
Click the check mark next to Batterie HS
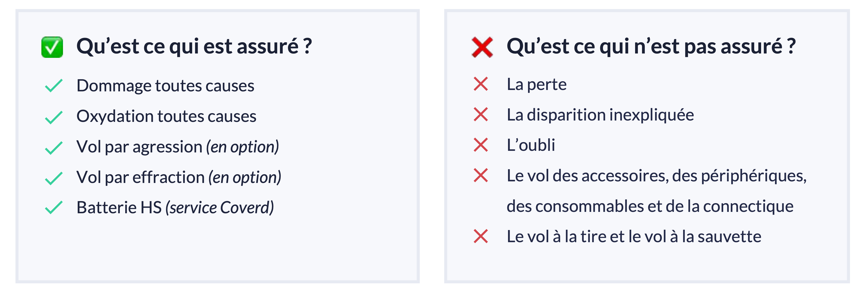54,207
